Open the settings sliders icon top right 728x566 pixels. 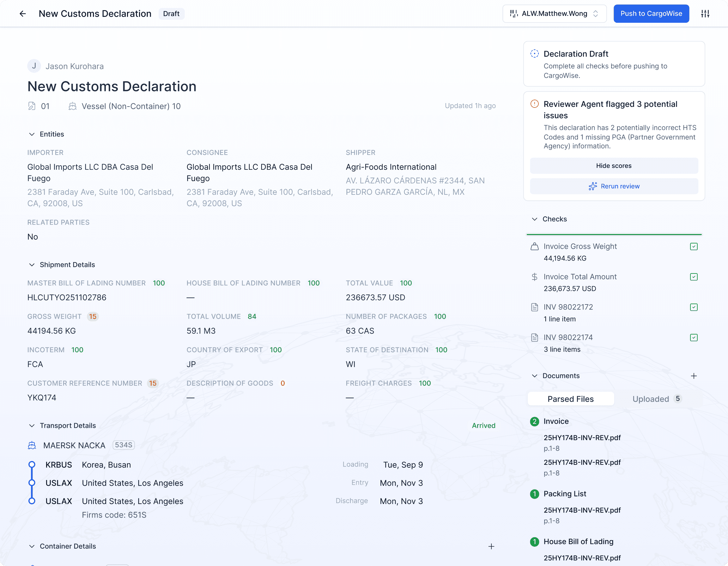(705, 13)
